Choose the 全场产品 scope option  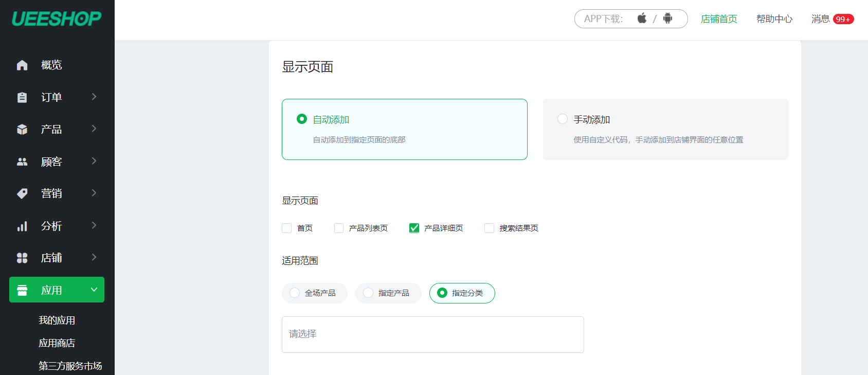295,293
